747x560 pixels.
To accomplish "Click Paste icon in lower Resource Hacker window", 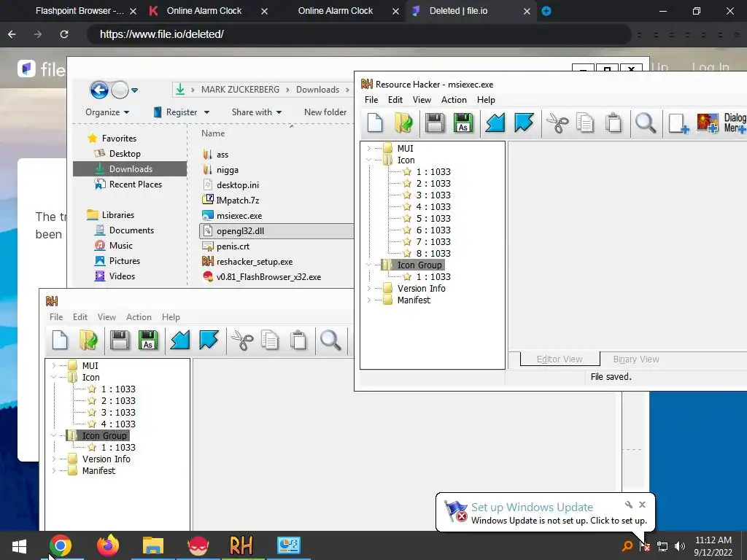I will tap(298, 341).
